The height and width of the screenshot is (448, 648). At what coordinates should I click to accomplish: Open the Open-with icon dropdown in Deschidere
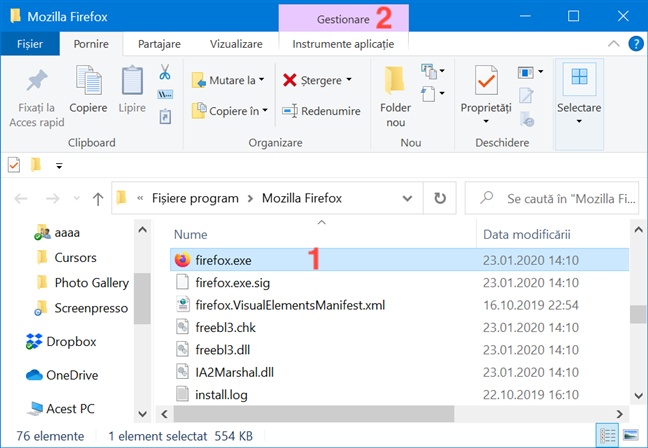530,73
